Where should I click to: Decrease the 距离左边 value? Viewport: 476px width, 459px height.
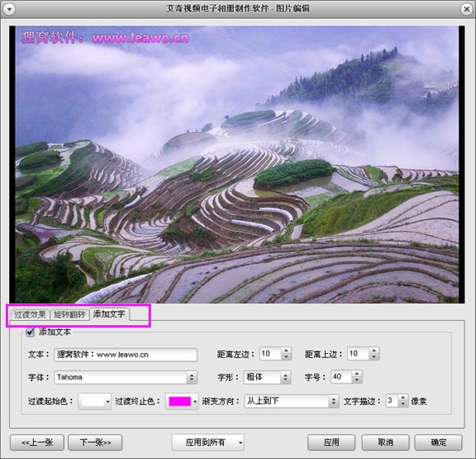point(286,357)
